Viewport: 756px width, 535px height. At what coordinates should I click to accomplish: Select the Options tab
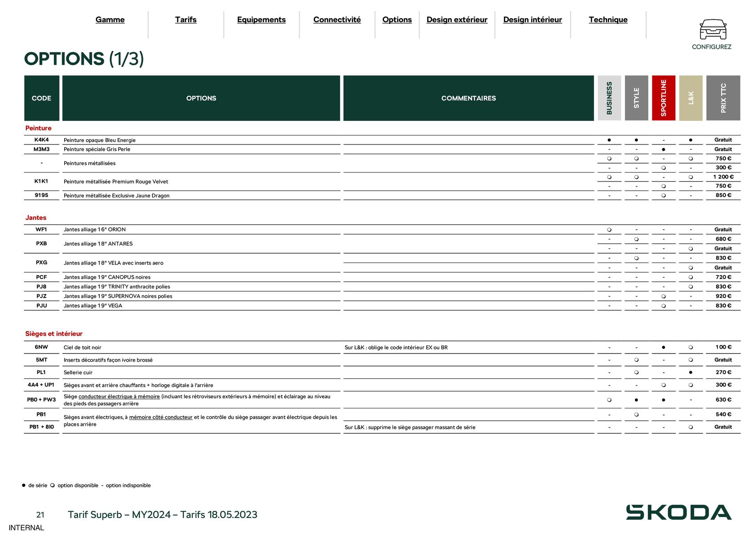[x=397, y=20]
